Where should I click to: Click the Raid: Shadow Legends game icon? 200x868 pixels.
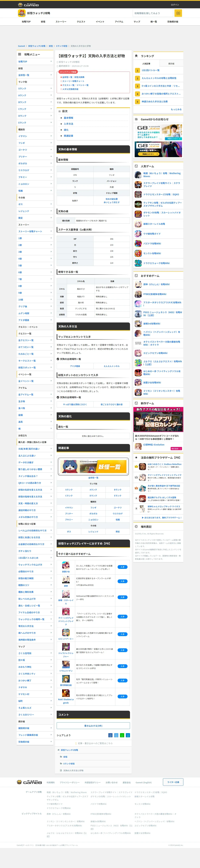coord(66,693)
